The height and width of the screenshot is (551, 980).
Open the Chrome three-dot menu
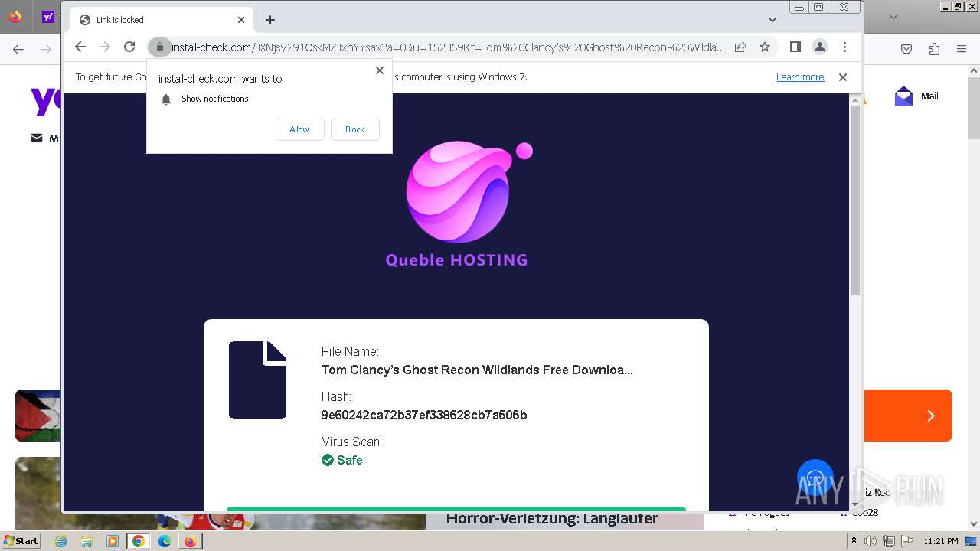(x=844, y=47)
